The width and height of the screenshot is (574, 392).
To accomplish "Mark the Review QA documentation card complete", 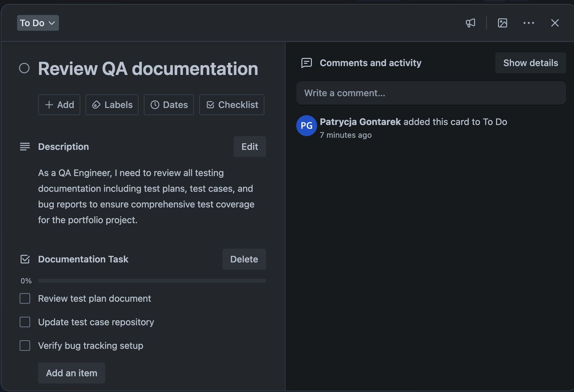I will [x=24, y=68].
